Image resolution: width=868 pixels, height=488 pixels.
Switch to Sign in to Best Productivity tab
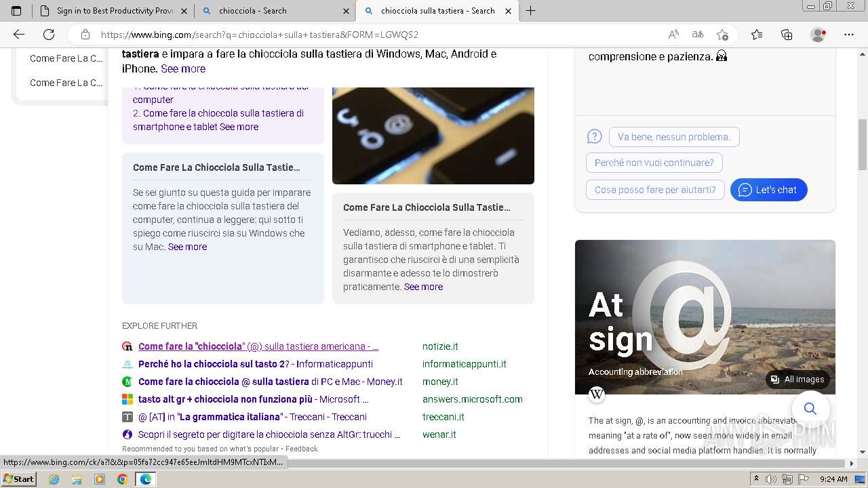click(113, 11)
